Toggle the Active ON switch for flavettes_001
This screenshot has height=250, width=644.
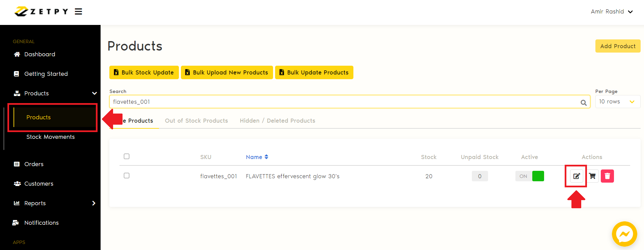(530, 176)
